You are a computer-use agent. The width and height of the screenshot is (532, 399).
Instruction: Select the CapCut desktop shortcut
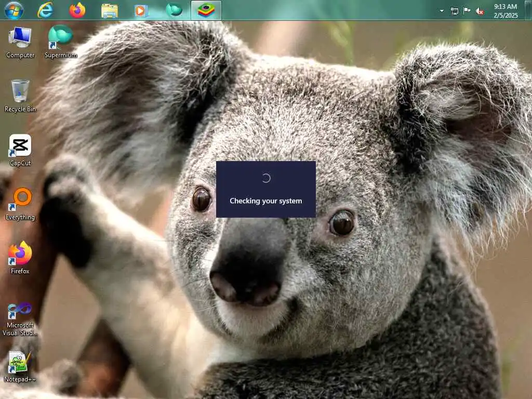pyautogui.click(x=20, y=150)
